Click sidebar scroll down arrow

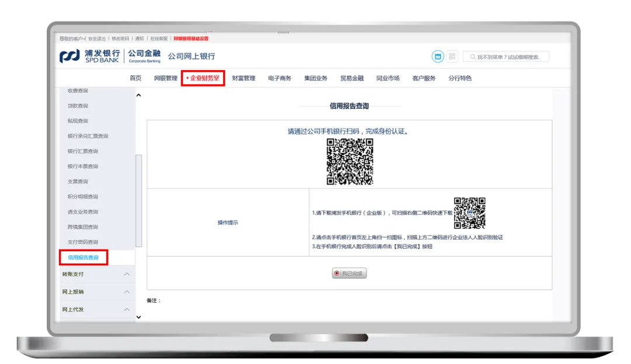(x=138, y=317)
